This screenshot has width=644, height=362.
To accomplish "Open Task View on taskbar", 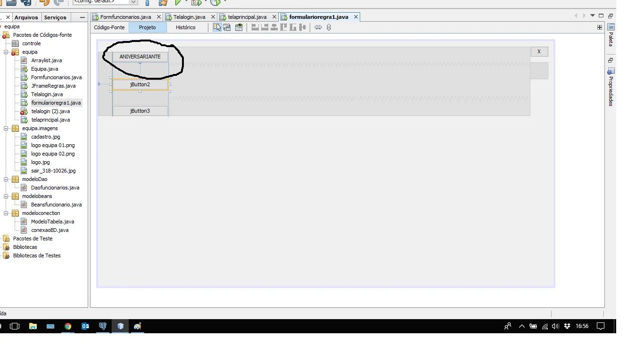I will [15, 326].
